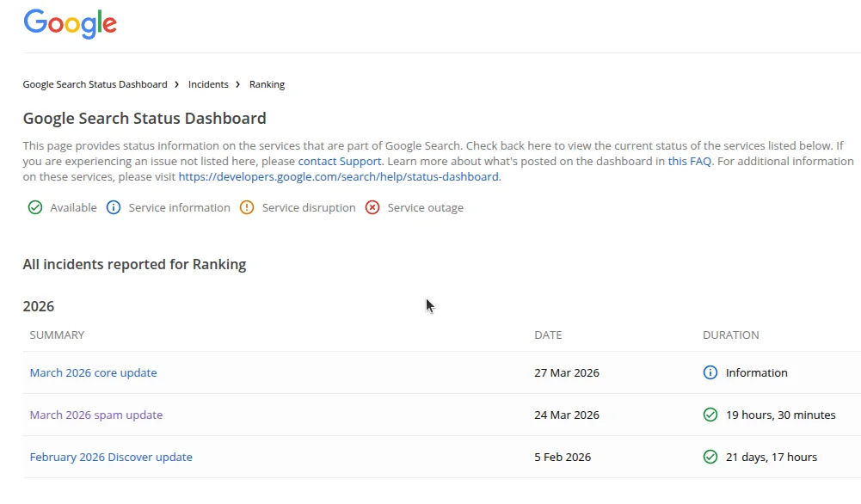Click the SUMMARY column header
This screenshot has width=861, height=504.
pyautogui.click(x=57, y=335)
